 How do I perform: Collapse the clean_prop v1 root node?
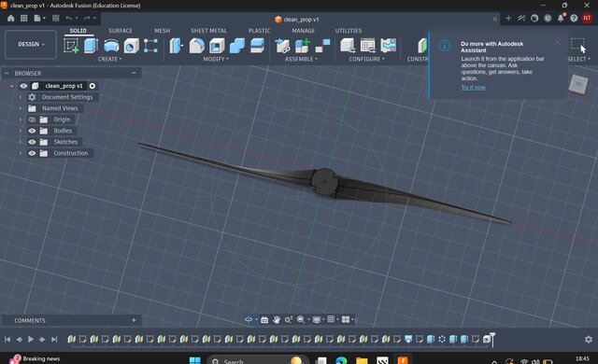[12, 86]
